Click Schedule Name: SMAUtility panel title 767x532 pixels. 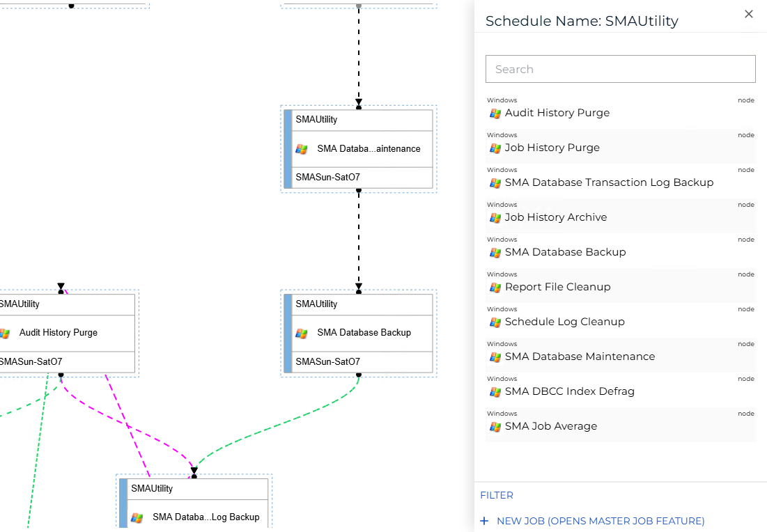[582, 21]
